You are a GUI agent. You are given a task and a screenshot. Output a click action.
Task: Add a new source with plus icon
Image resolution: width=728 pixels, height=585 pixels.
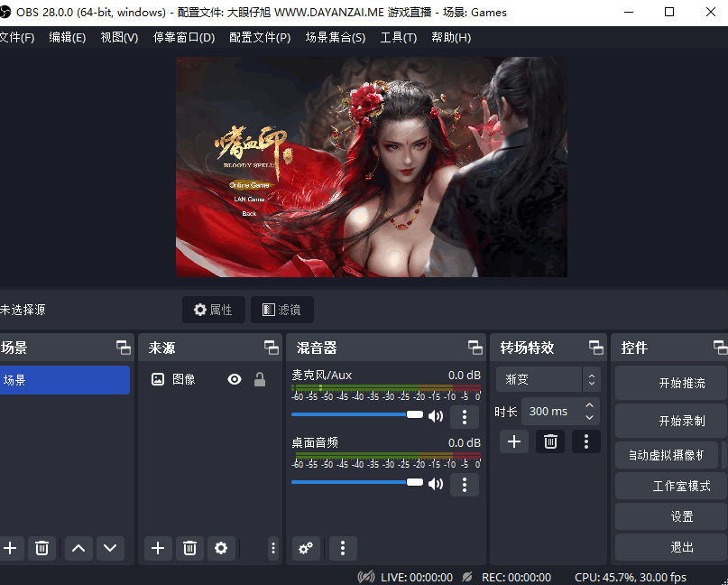click(x=158, y=548)
